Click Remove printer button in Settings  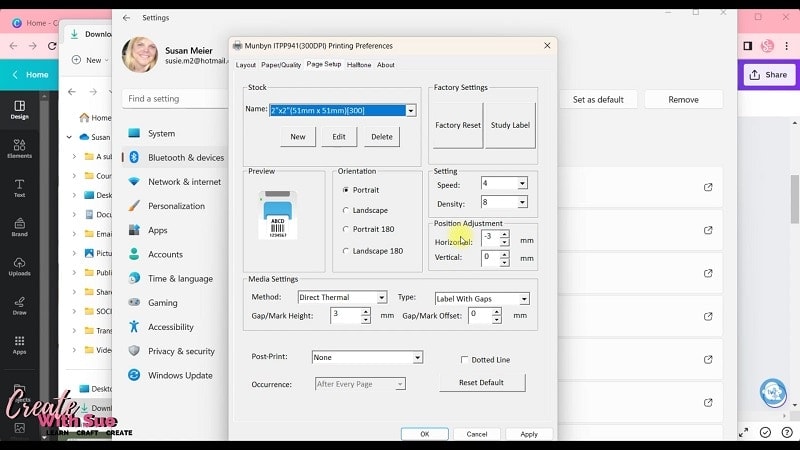click(683, 99)
